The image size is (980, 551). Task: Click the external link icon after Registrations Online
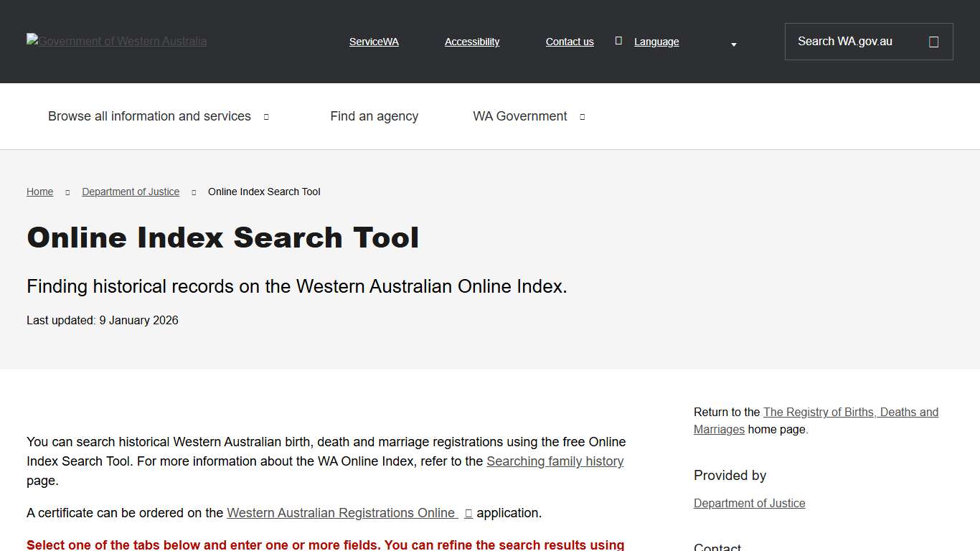[x=468, y=512]
